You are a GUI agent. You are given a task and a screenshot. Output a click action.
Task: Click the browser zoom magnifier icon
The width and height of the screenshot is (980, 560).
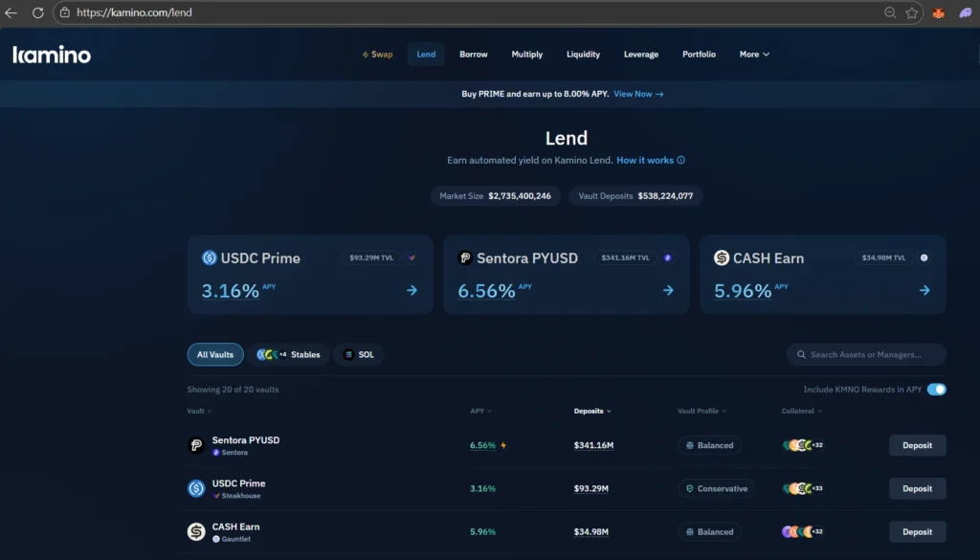[x=890, y=12]
